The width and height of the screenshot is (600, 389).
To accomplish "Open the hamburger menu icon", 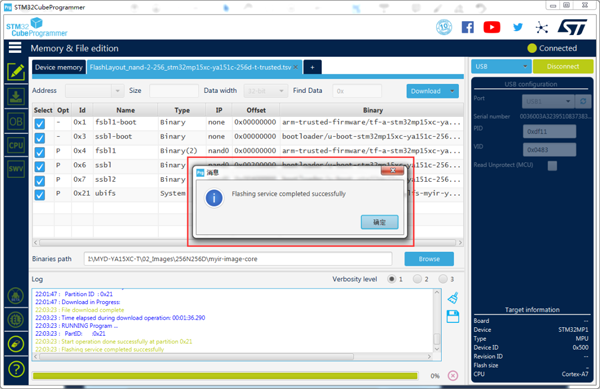I will [15, 48].
